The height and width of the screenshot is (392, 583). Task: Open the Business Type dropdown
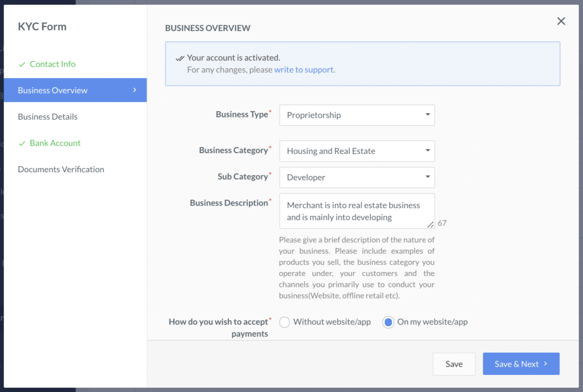click(357, 115)
